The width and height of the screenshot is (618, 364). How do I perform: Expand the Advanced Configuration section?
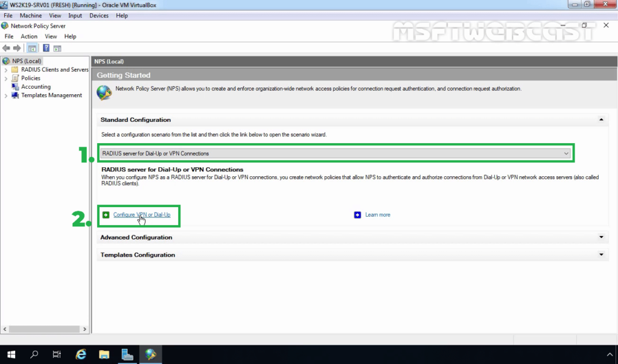pyautogui.click(x=601, y=237)
